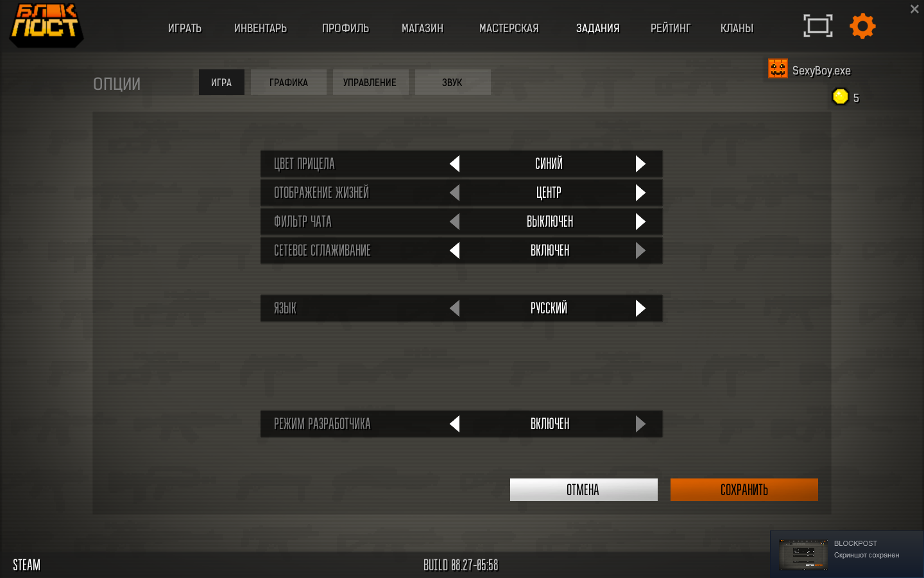Cancel the changes with Отмена
The image size is (924, 578).
[x=584, y=489]
